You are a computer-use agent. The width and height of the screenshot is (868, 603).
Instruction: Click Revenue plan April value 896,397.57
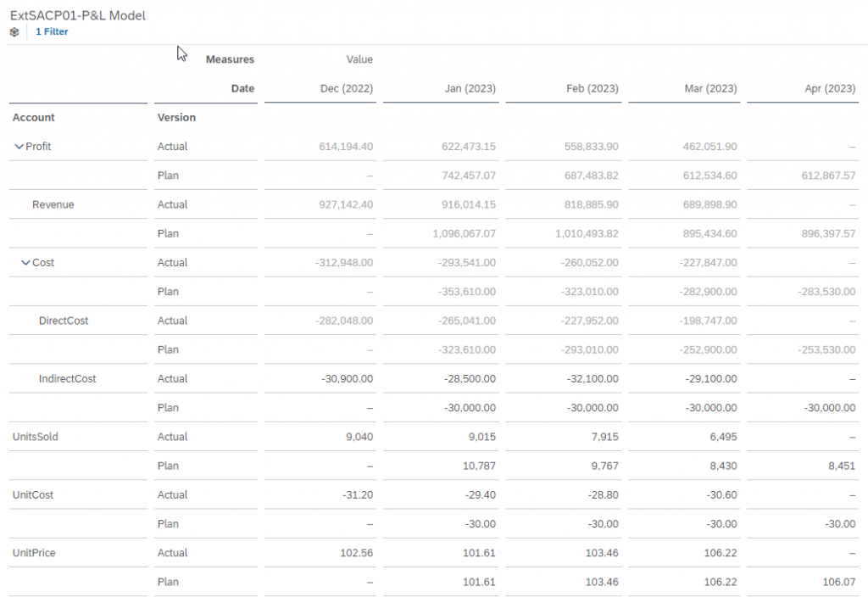pyautogui.click(x=829, y=234)
